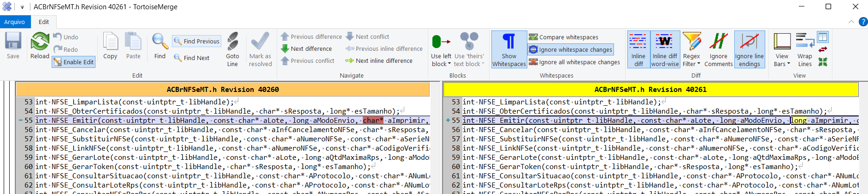
Task: Jump to Previous difference
Action: click(x=311, y=36)
